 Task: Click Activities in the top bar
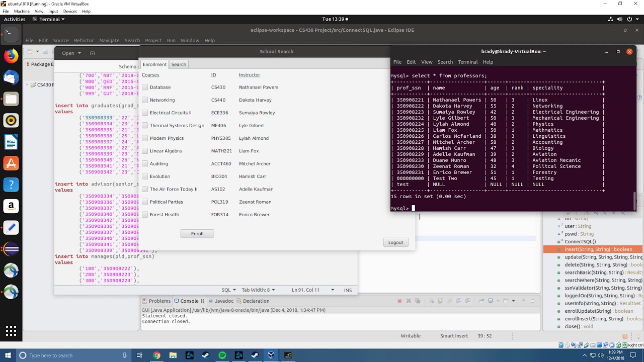15,19
